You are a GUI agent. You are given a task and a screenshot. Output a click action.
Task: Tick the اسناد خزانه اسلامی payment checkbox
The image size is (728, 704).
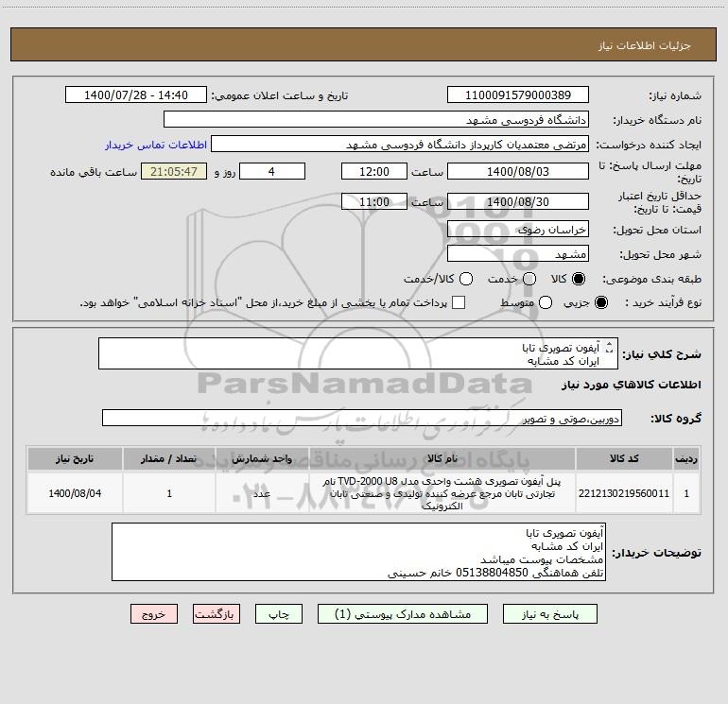[459, 302]
